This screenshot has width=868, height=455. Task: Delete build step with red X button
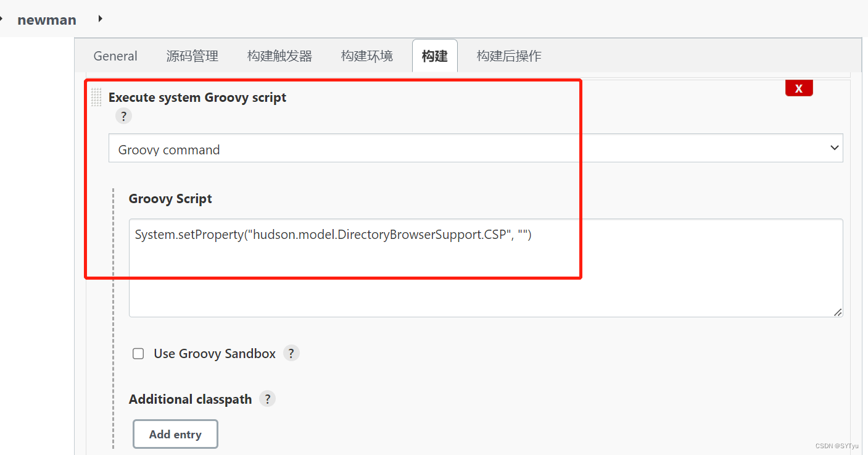[x=799, y=88]
